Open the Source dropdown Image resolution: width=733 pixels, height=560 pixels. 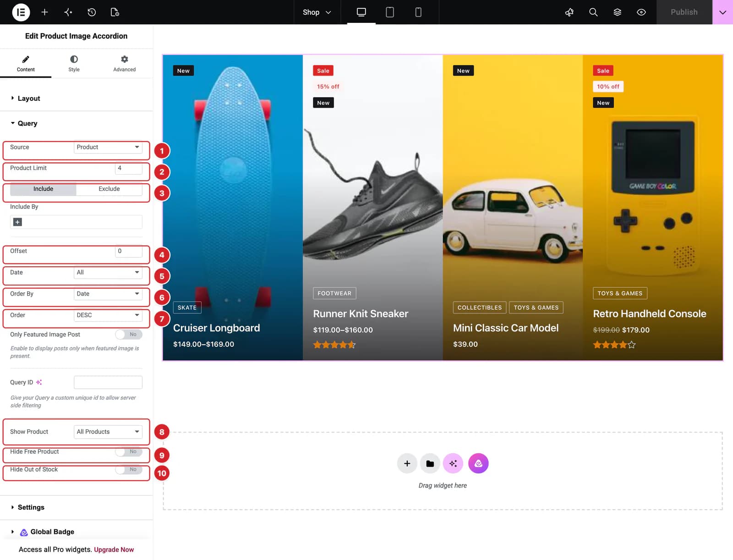point(108,147)
